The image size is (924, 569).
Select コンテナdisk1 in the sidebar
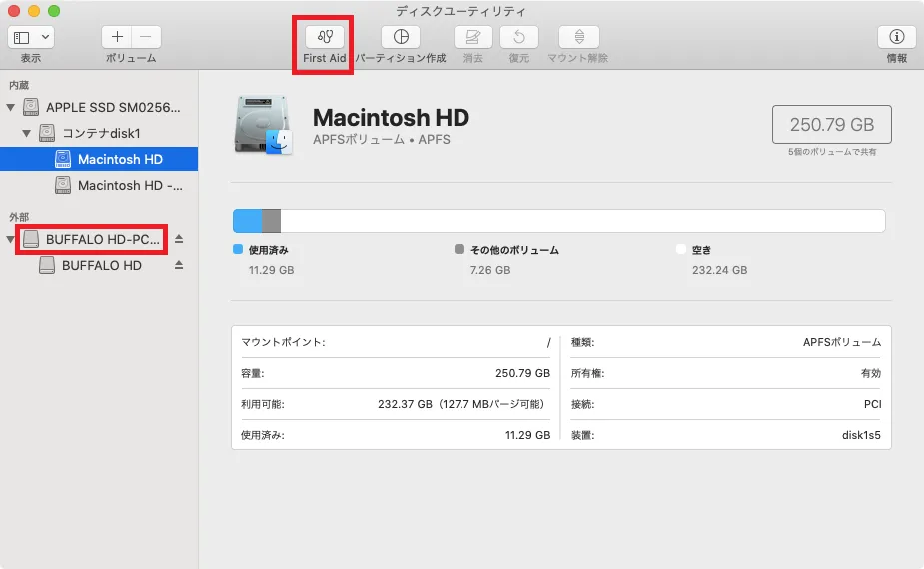click(99, 133)
